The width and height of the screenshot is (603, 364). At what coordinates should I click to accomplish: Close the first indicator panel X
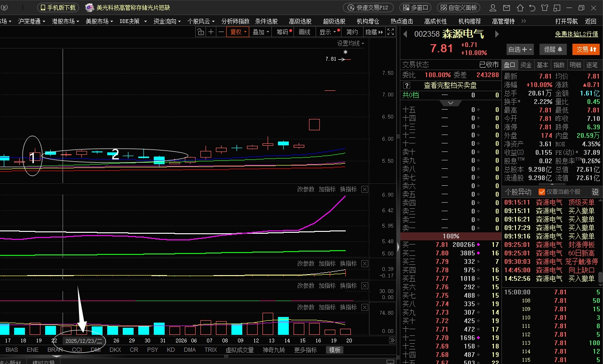(x=365, y=189)
